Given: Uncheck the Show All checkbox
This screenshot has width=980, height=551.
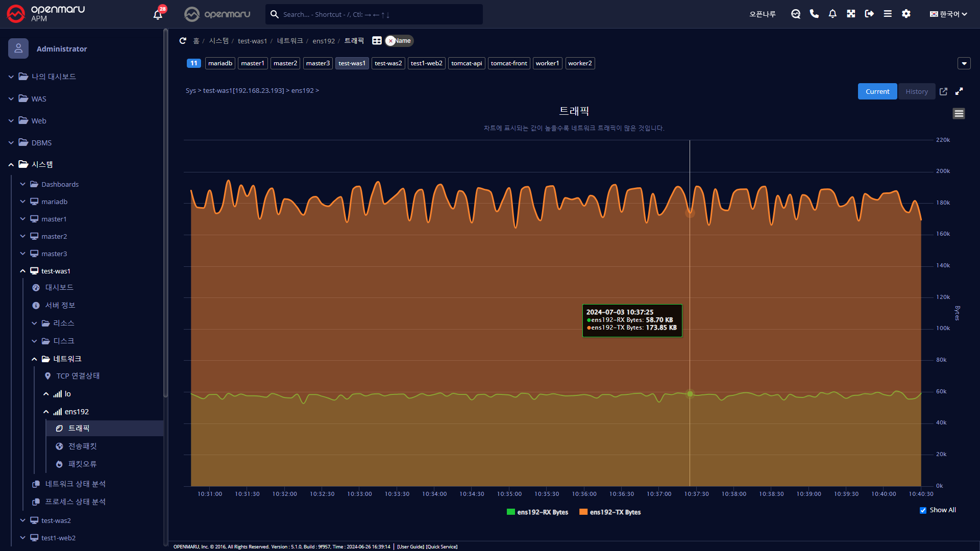Looking at the screenshot, I should (923, 510).
